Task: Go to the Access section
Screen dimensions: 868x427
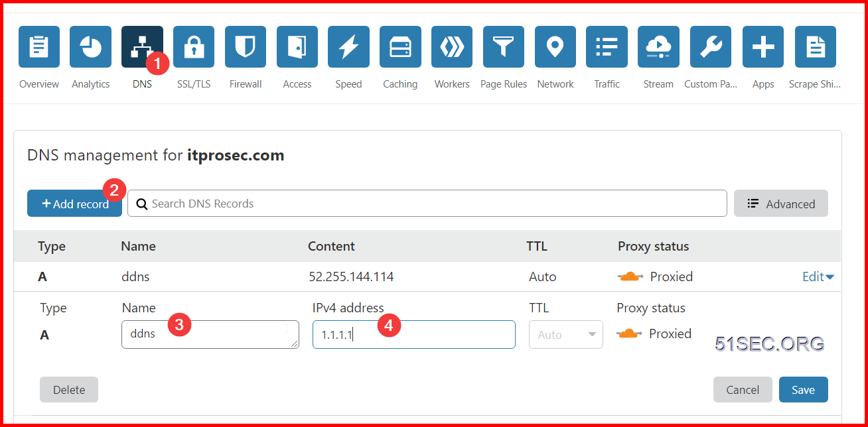Action: (297, 46)
